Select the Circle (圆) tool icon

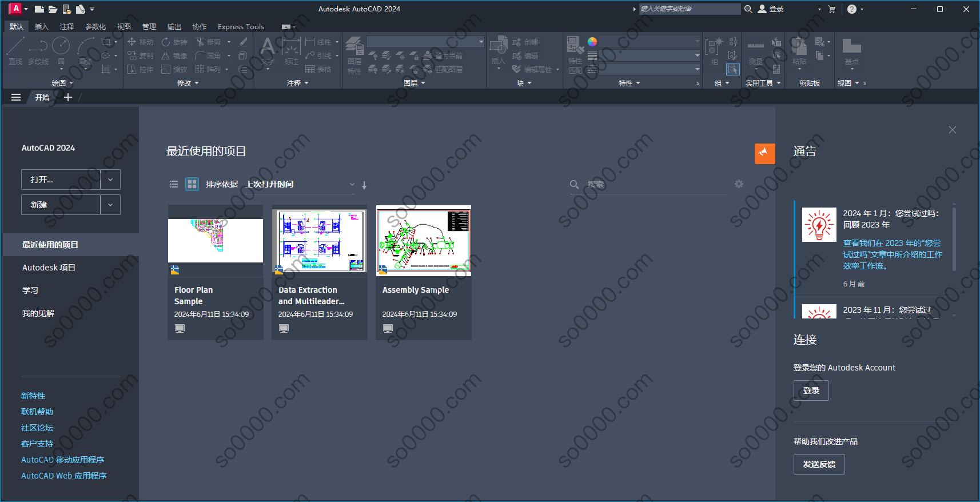(x=61, y=46)
